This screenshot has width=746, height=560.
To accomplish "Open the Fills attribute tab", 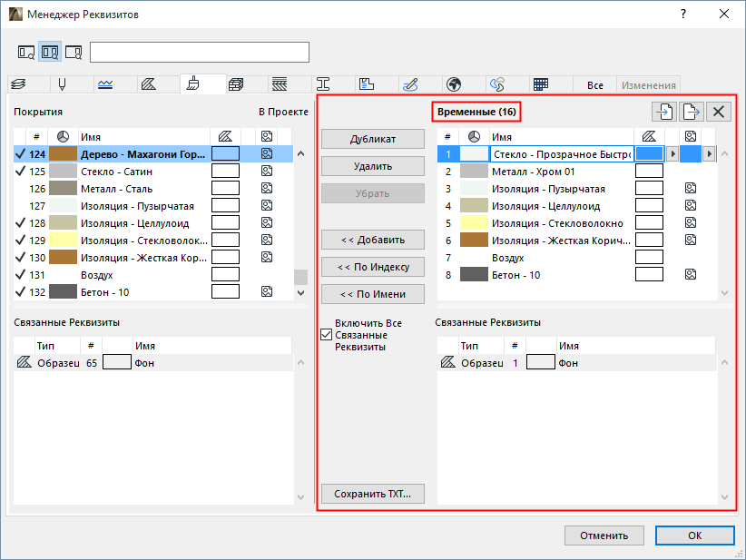I will 149,84.
